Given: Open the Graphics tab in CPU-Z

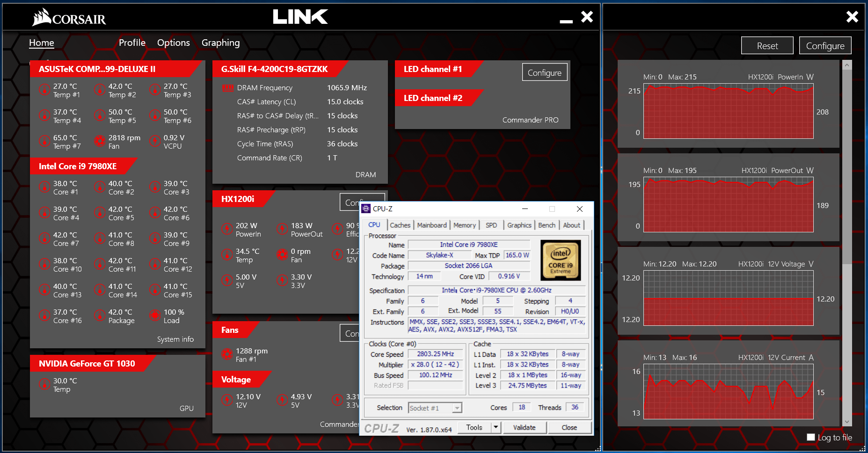Looking at the screenshot, I should (x=519, y=225).
